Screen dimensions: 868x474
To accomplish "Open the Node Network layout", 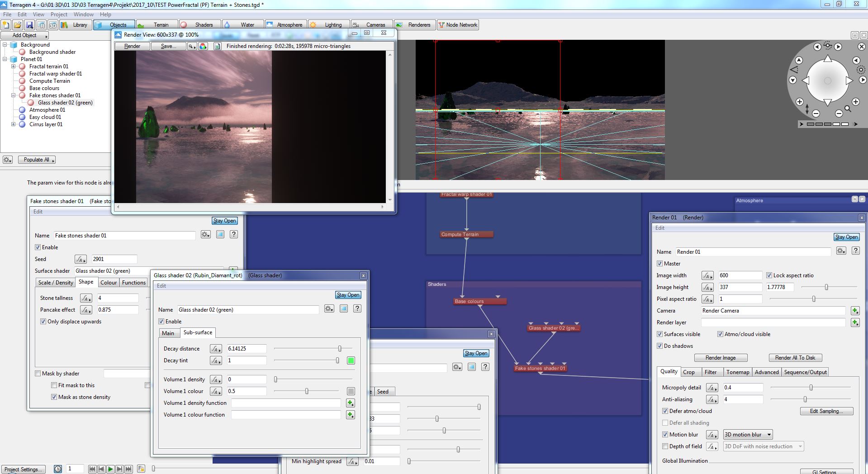I will tap(458, 25).
